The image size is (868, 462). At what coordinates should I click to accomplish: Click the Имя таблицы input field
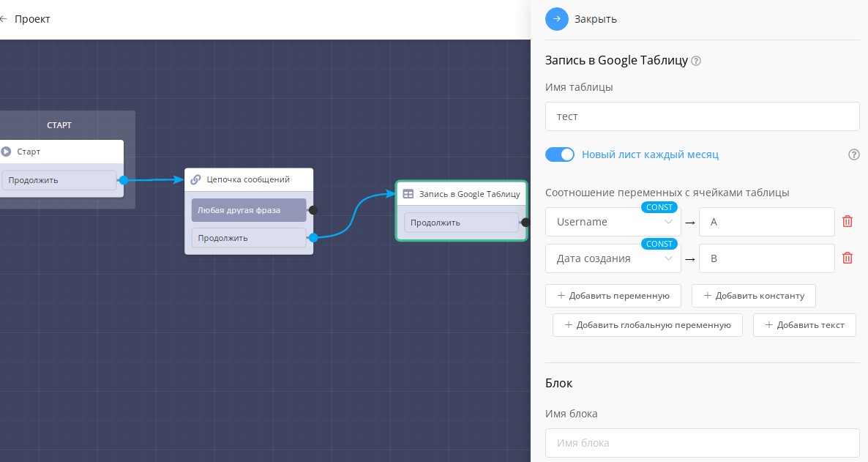(702, 116)
